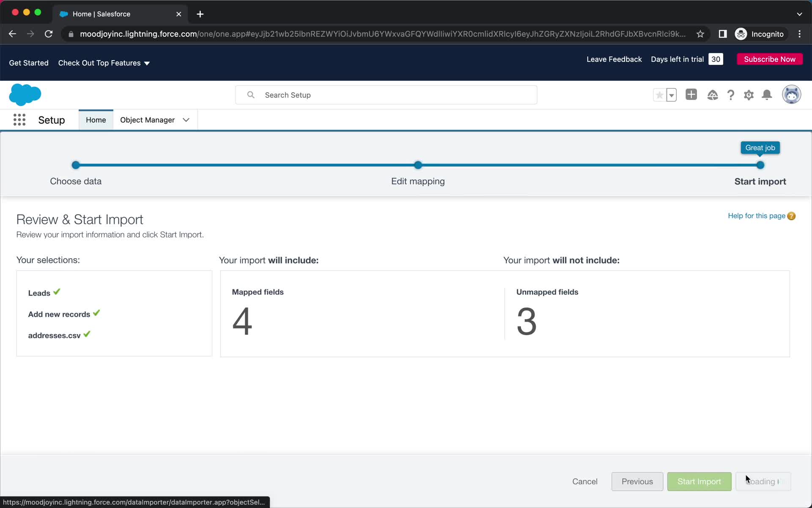Open Chrome's three-dot menu
The height and width of the screenshot is (508, 812).
tap(799, 34)
